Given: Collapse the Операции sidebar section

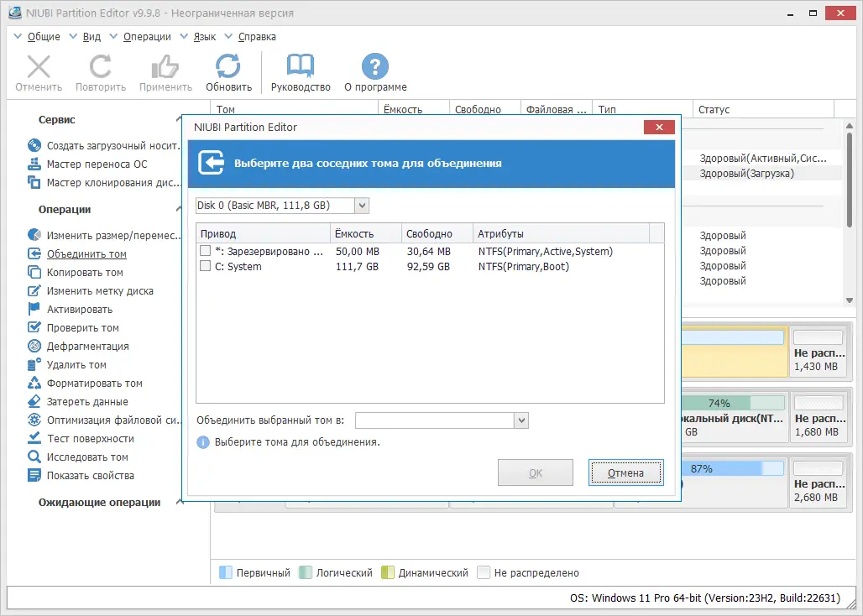Looking at the screenshot, I should click(x=179, y=209).
